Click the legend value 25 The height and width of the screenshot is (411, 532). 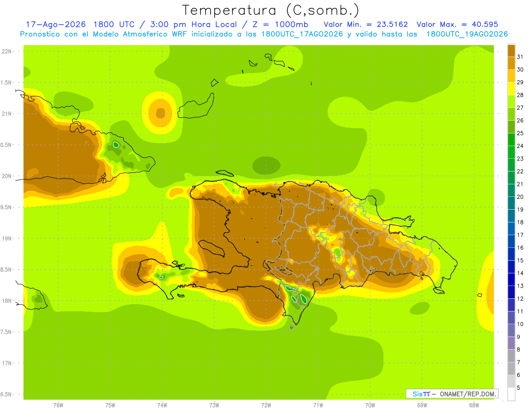[520, 133]
